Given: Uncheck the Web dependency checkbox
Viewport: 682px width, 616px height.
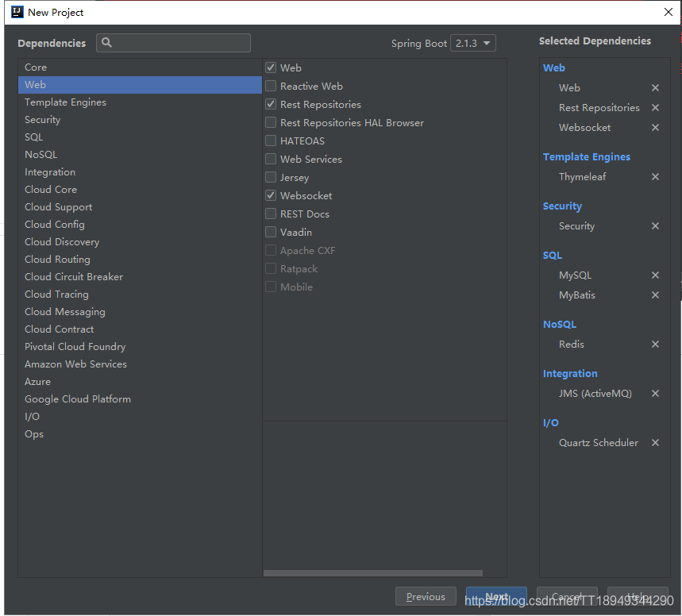Looking at the screenshot, I should (x=271, y=67).
